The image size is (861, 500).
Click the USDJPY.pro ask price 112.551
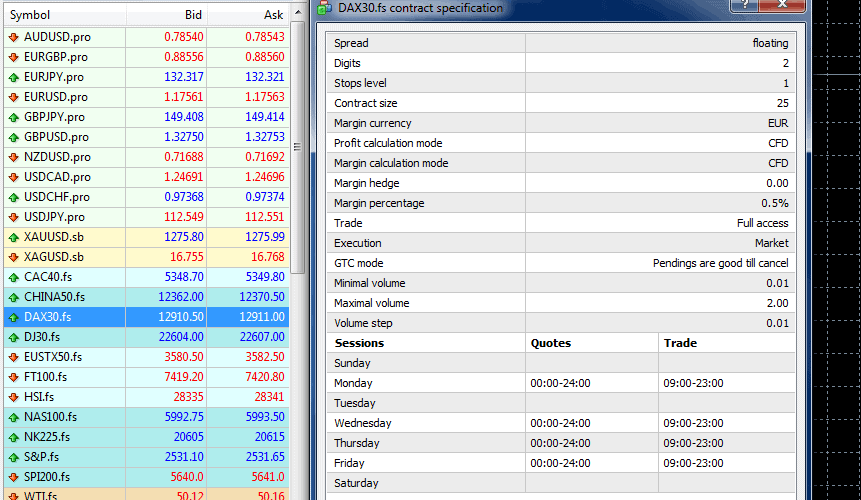point(265,217)
